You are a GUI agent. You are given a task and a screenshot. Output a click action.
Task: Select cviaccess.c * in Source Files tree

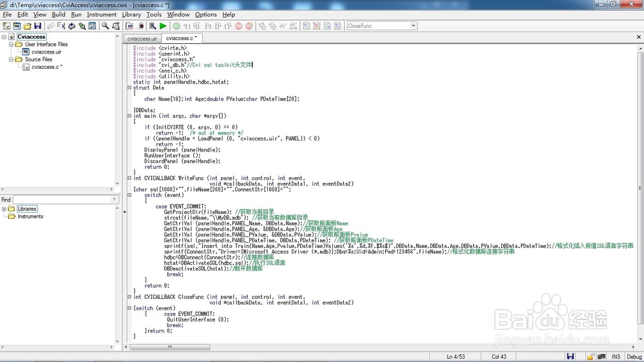tap(47, 67)
